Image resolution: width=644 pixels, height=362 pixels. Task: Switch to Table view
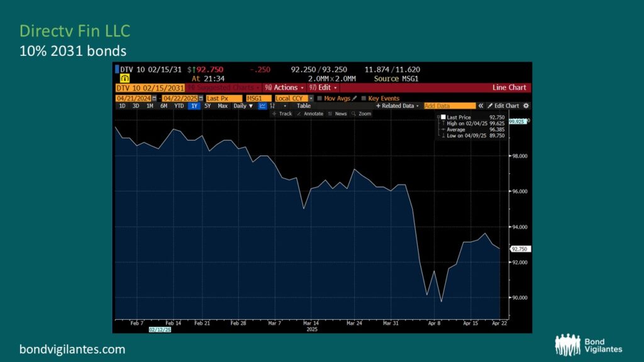coord(304,106)
